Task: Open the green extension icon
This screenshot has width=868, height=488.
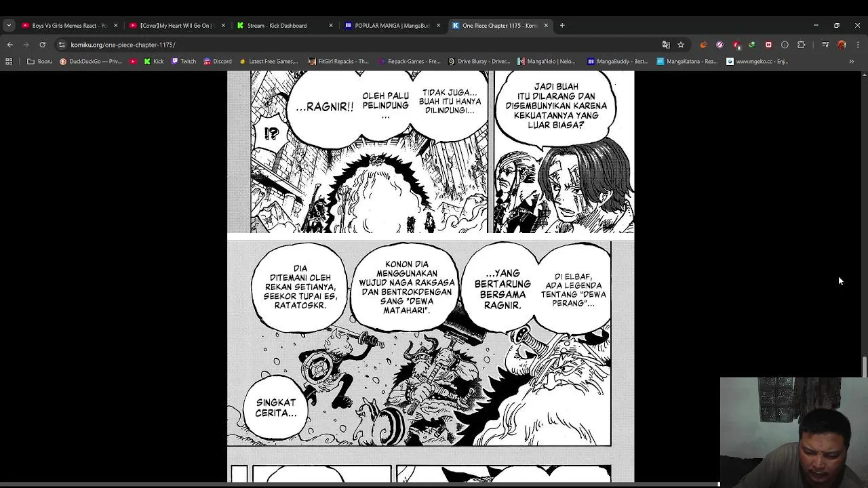Action: pyautogui.click(x=752, y=45)
